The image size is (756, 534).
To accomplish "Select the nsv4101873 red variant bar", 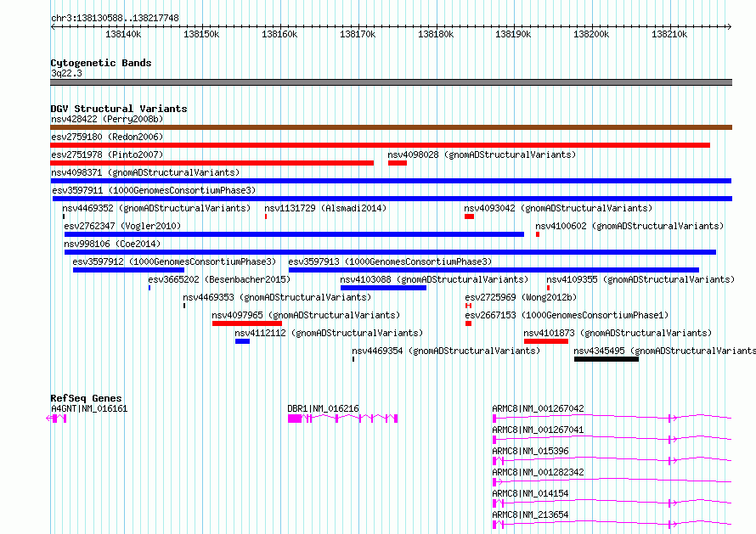I will pos(546,341).
